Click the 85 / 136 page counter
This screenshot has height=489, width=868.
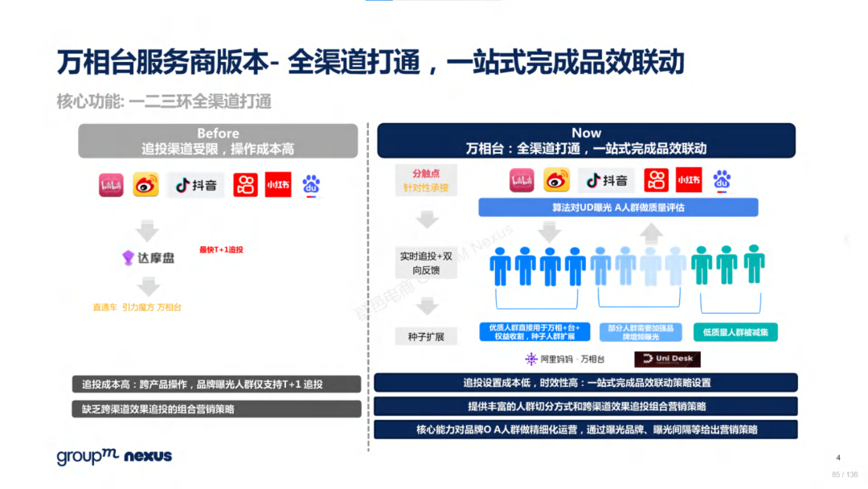coord(845,475)
